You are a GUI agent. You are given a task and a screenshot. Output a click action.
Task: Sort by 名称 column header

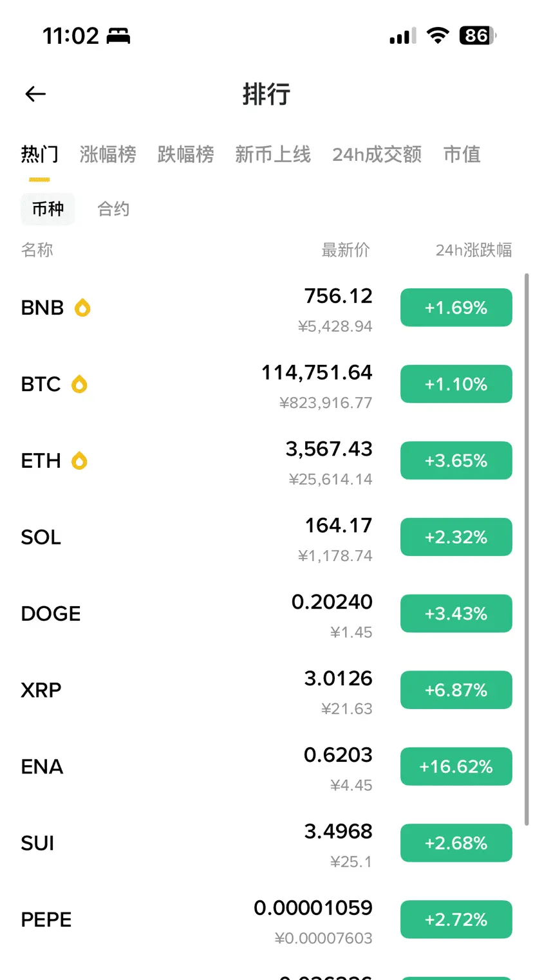point(37,250)
